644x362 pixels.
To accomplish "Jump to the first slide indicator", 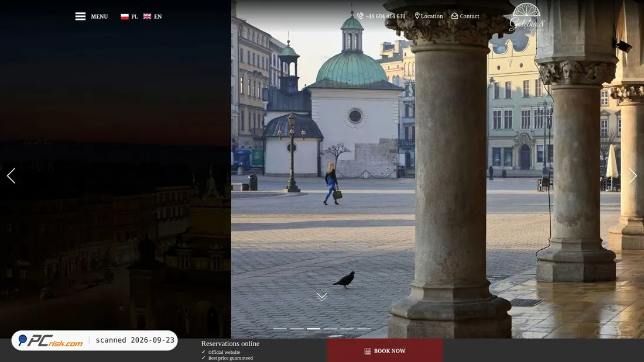I will pos(280,329).
